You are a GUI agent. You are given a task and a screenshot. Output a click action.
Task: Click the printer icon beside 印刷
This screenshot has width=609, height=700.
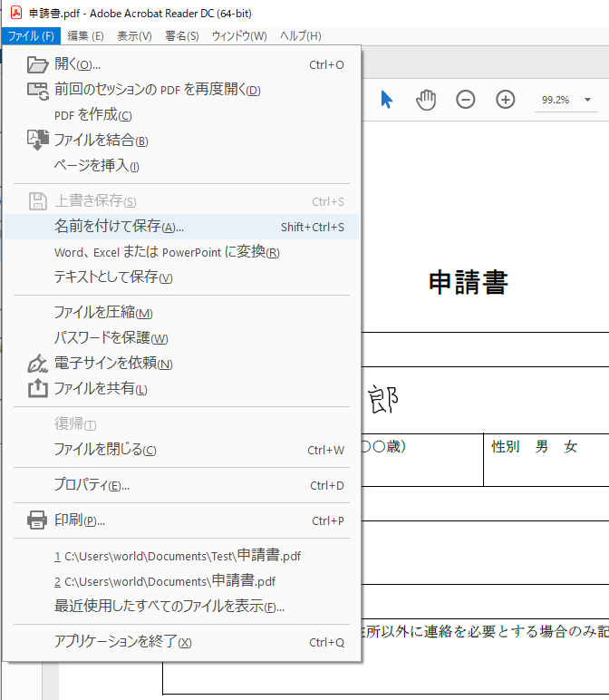coord(37,520)
